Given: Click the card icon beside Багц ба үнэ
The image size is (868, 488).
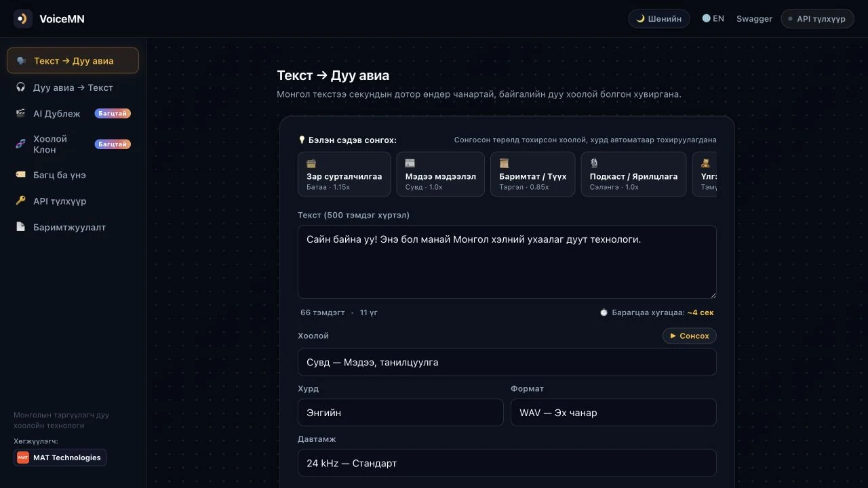Looking at the screenshot, I should tap(21, 175).
